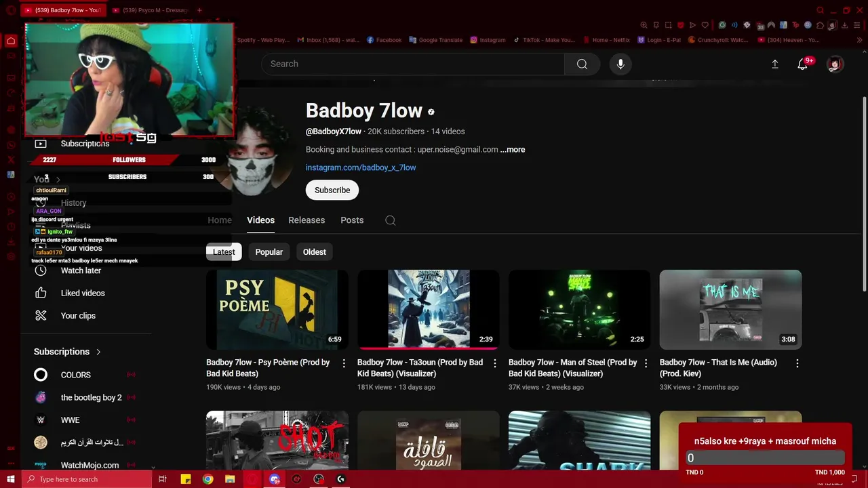Open Liked videos in sidebar

(83, 293)
